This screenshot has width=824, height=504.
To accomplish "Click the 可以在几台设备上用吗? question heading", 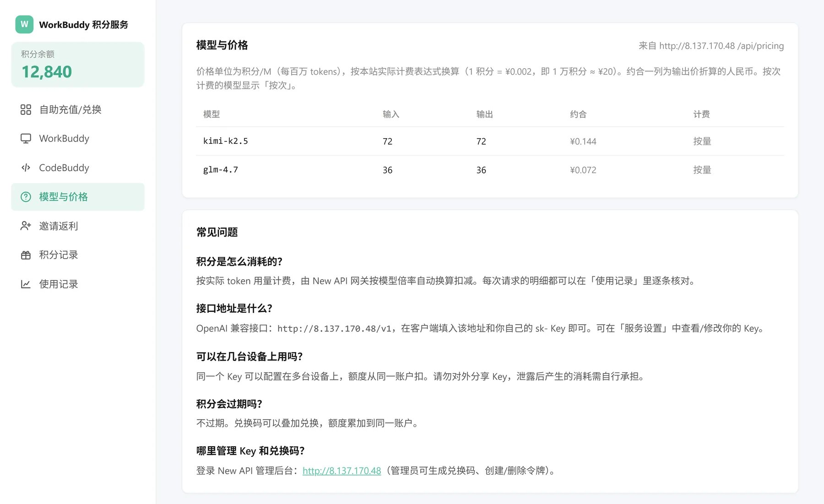I will [249, 357].
